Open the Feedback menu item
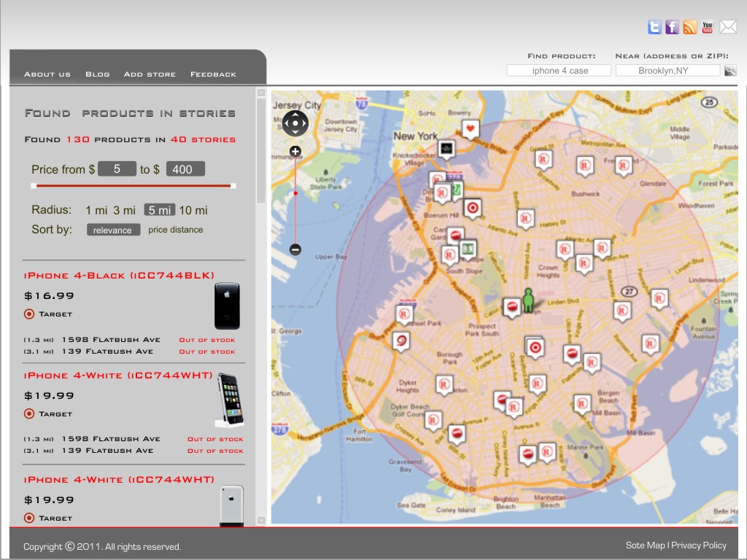The height and width of the screenshot is (560, 747). pos(213,74)
